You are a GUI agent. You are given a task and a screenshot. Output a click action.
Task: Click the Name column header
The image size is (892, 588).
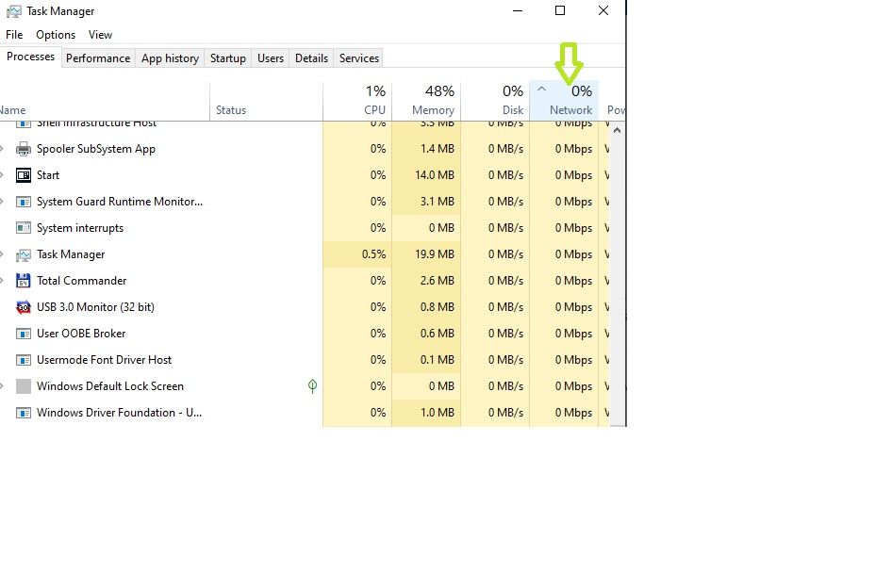(x=105, y=101)
